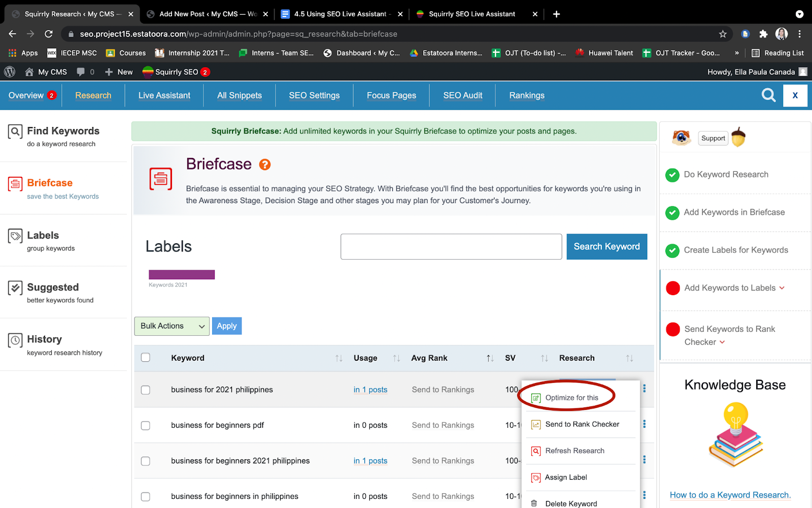This screenshot has height=508, width=812.
Task: Sort the table by Avg Rank column
Action: (490, 358)
